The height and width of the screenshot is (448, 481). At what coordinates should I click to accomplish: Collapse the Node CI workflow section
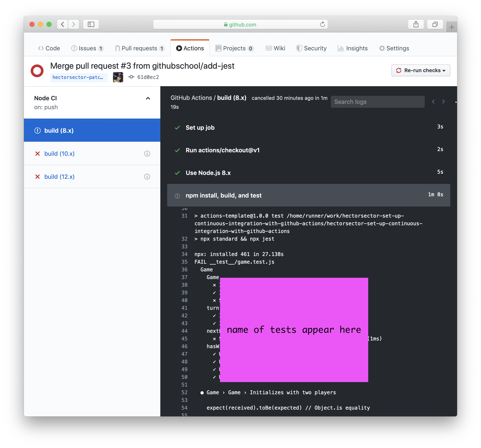click(x=148, y=98)
